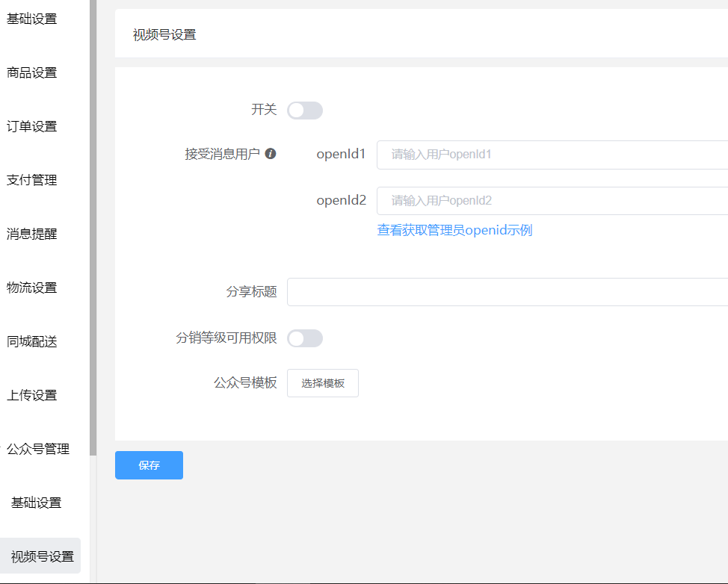Toggle the 开关 switch
The height and width of the screenshot is (584, 728).
(x=304, y=111)
